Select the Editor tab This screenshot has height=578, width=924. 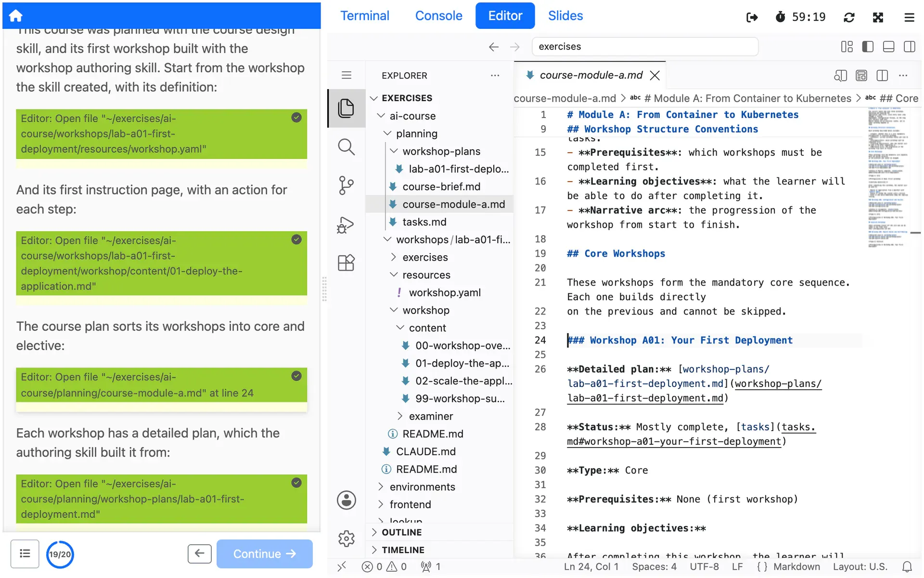coord(505,16)
